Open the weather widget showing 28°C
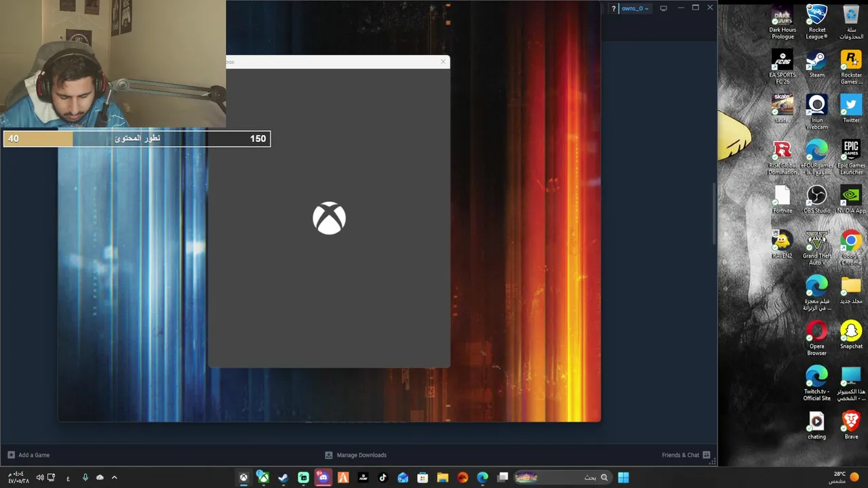 tap(844, 477)
